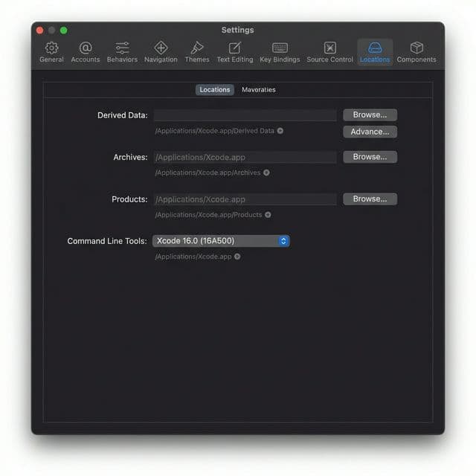The image size is (476, 476).
Task: Reveal the Archives folder via arrow icon
Action: (x=266, y=173)
